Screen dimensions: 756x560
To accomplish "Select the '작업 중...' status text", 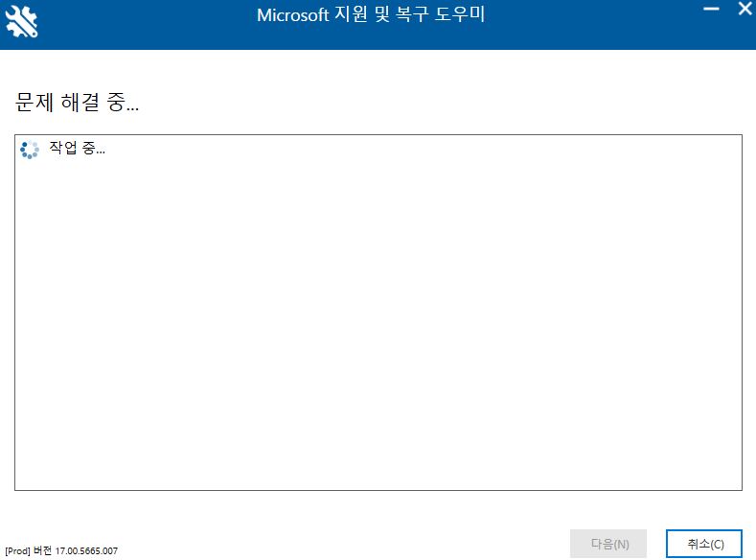I will point(78,148).
